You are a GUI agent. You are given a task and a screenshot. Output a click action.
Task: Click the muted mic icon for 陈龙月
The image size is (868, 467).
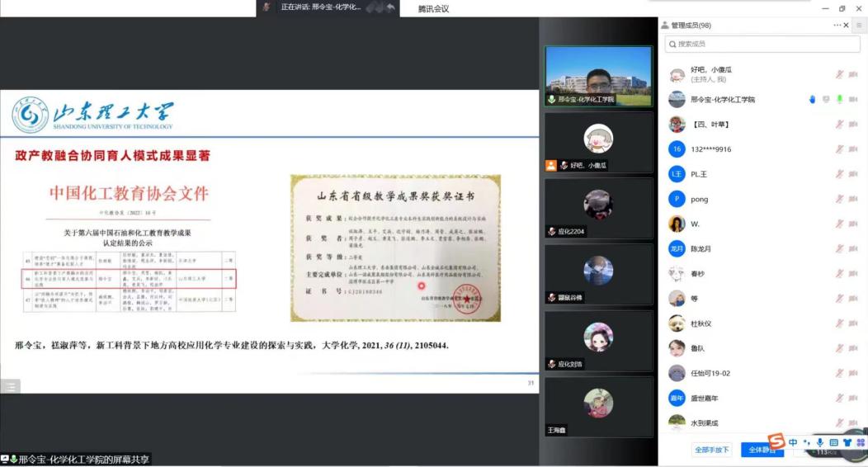(x=839, y=249)
